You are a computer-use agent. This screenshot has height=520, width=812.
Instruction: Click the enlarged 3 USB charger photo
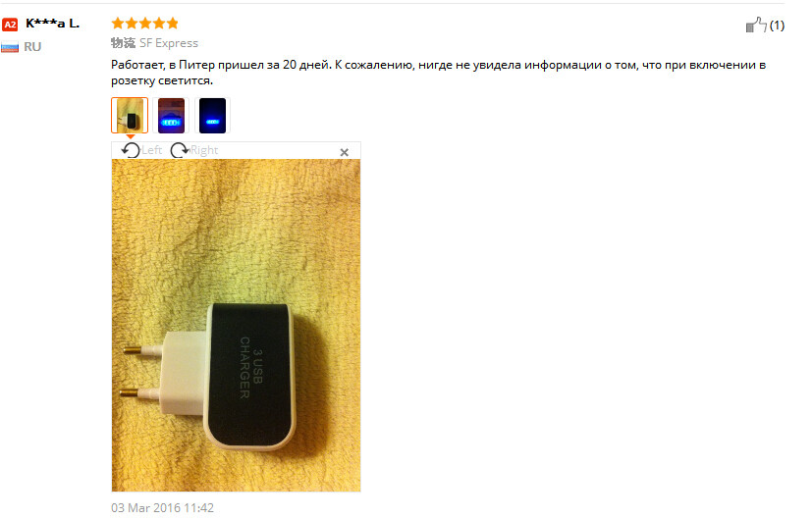[x=237, y=326]
